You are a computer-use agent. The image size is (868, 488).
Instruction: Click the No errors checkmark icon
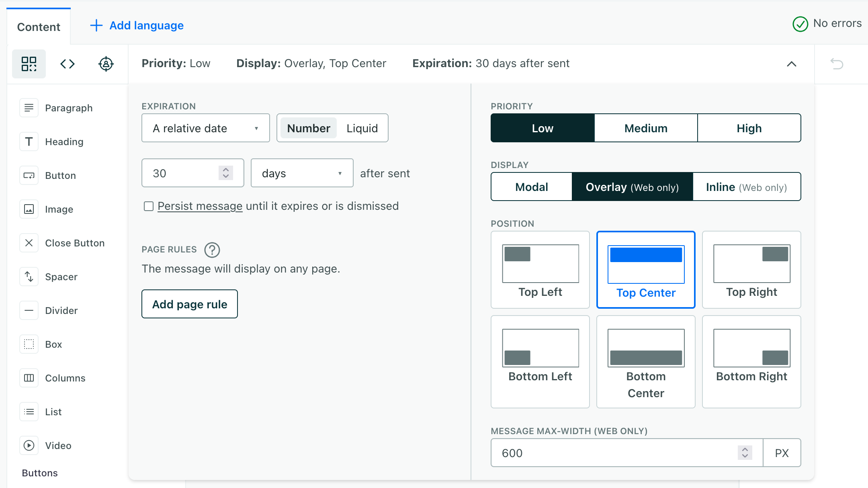pyautogui.click(x=800, y=24)
